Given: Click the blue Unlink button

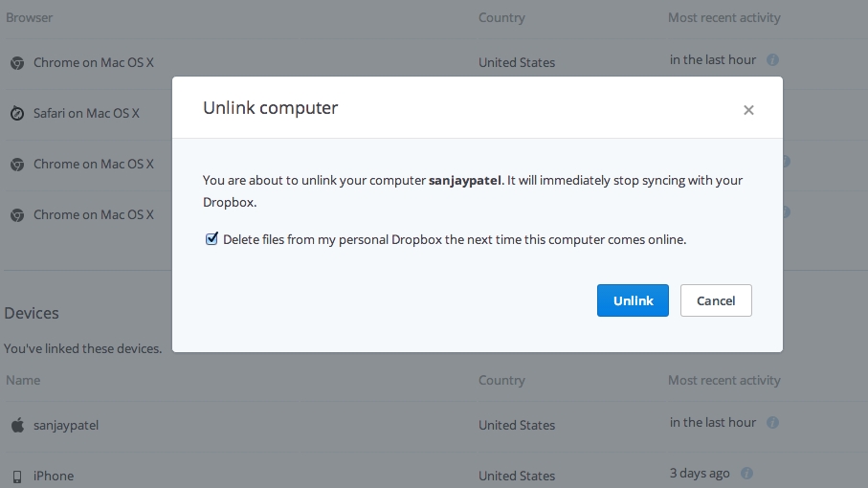Looking at the screenshot, I should (x=633, y=300).
